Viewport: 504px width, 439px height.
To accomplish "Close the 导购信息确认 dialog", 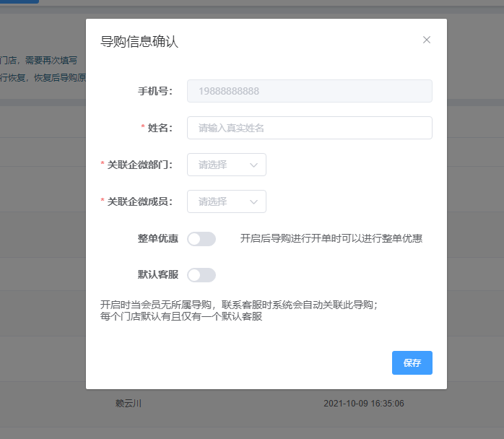I will click(427, 40).
